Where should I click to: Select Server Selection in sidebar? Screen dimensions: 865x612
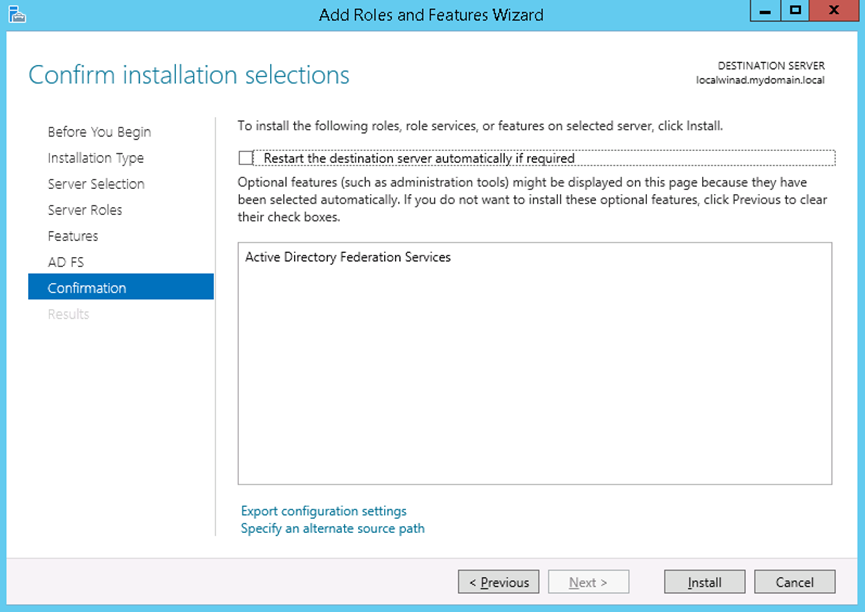(x=96, y=184)
